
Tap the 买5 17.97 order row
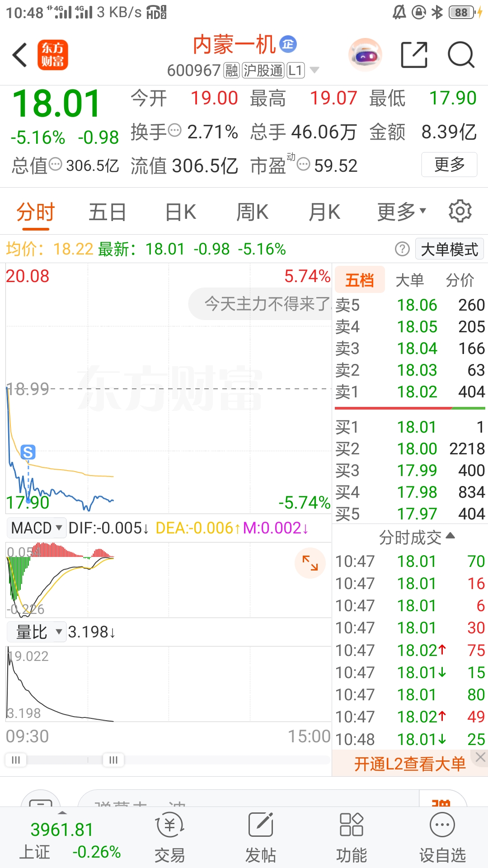[x=410, y=514]
